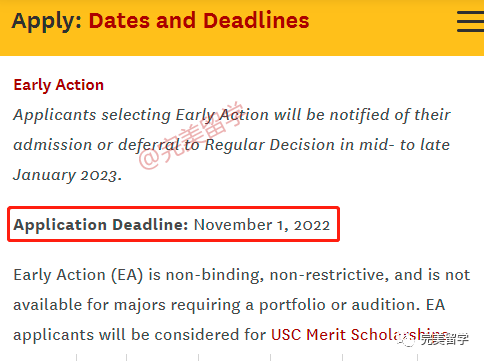The image size is (484, 361).
Task: Click the 'Dates and Deadlines' page title
Action: pos(199,20)
